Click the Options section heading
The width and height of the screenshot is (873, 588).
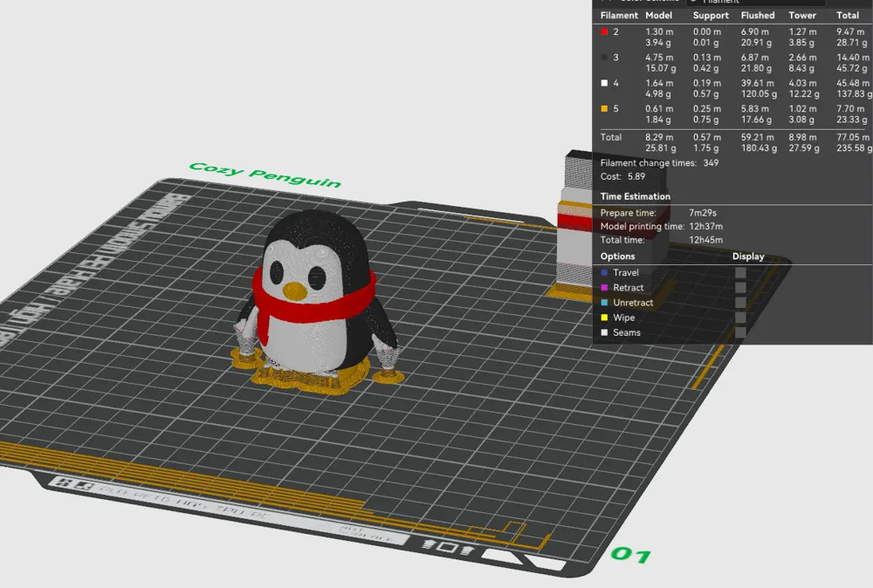[x=617, y=256]
